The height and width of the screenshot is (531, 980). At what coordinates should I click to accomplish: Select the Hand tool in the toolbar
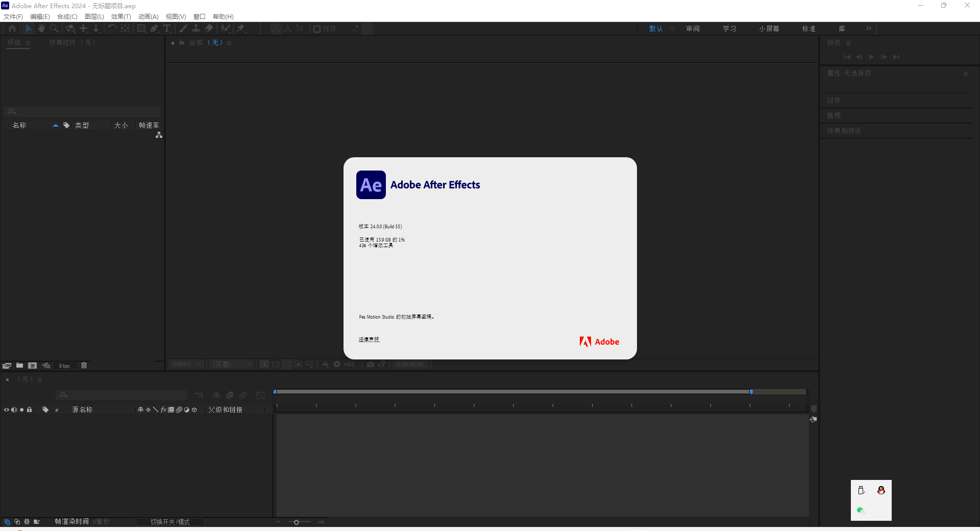click(x=41, y=29)
